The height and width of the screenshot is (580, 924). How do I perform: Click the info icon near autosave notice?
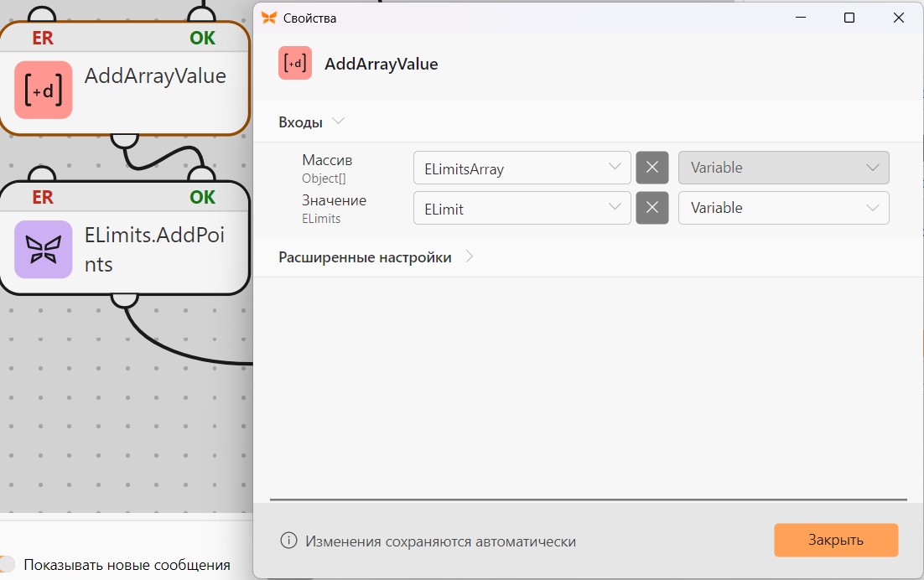tap(288, 540)
